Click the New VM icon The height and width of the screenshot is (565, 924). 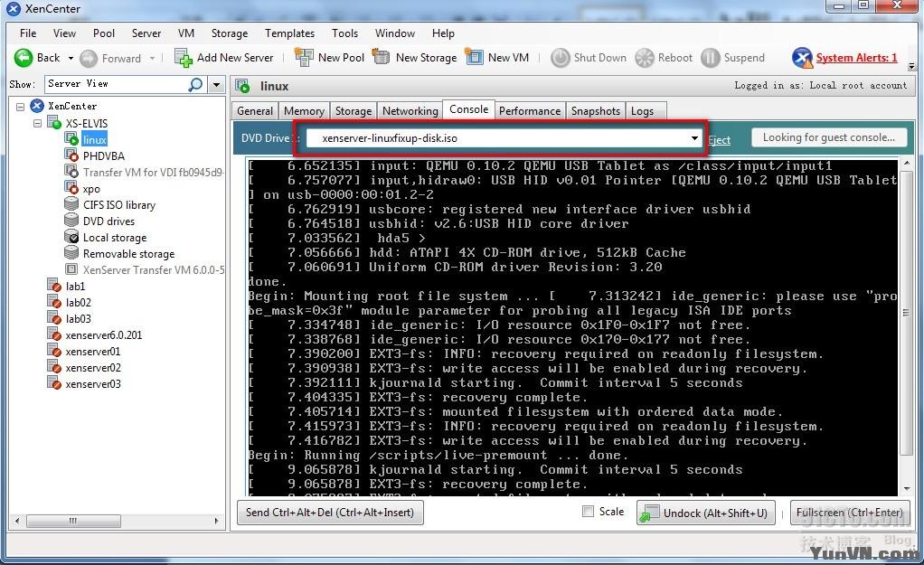[474, 57]
